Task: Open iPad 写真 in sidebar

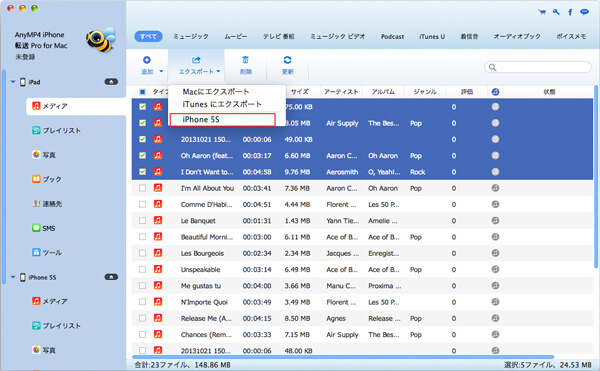Action: pos(44,155)
